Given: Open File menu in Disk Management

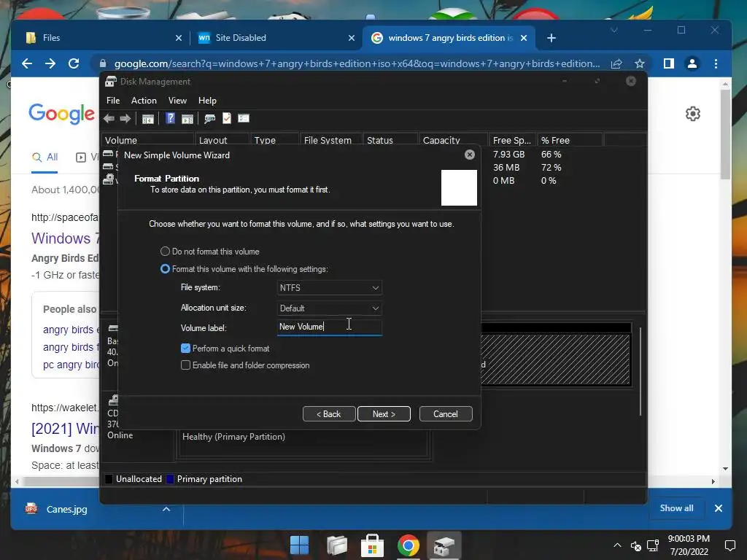Looking at the screenshot, I should [x=113, y=101].
